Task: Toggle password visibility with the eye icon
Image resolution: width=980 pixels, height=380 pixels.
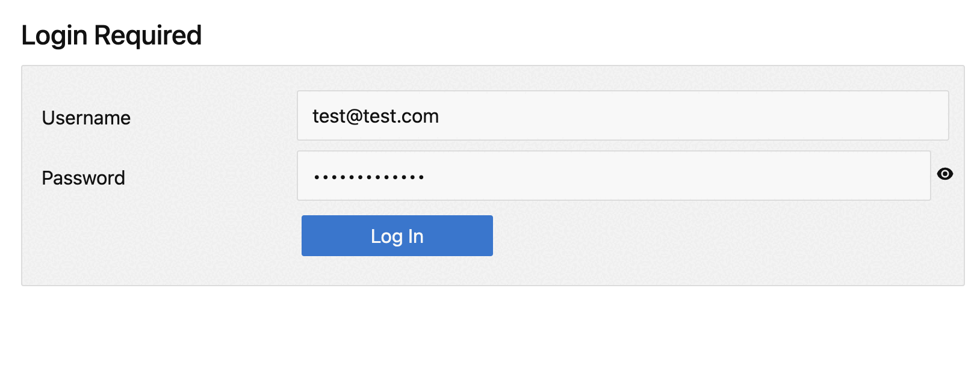Action: pos(944,174)
